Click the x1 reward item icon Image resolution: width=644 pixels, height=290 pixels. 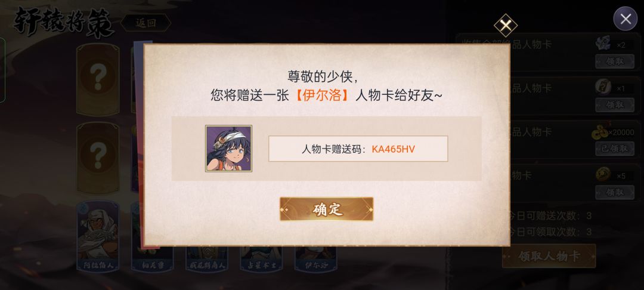(603, 87)
